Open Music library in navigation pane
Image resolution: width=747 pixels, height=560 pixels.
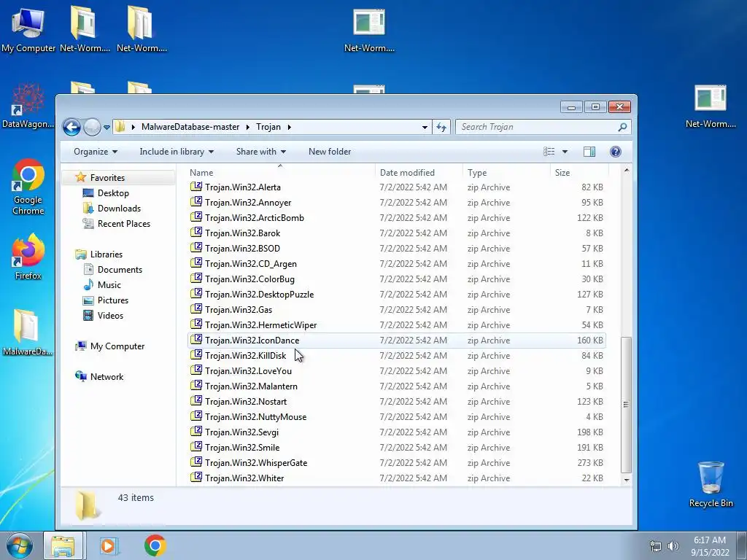[109, 285]
